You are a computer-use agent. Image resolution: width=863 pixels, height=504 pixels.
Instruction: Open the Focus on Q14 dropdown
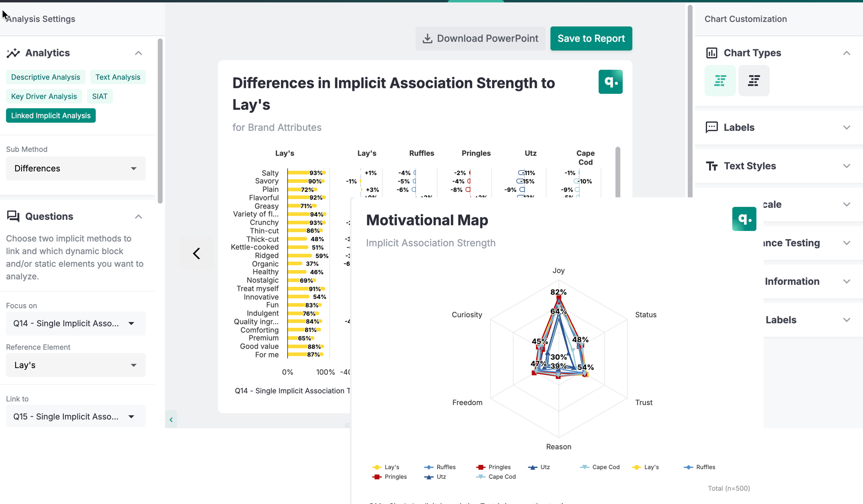point(76,324)
